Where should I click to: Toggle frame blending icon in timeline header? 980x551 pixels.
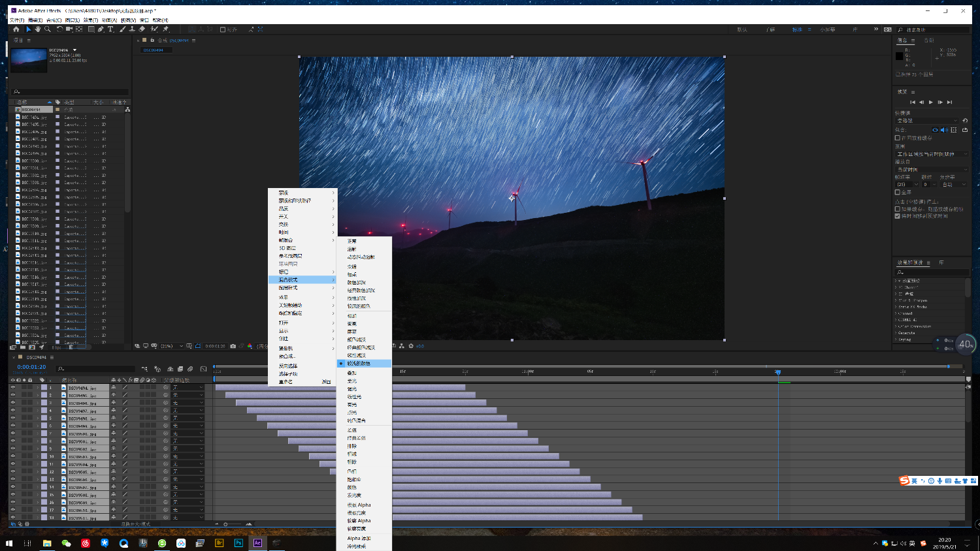(x=180, y=369)
